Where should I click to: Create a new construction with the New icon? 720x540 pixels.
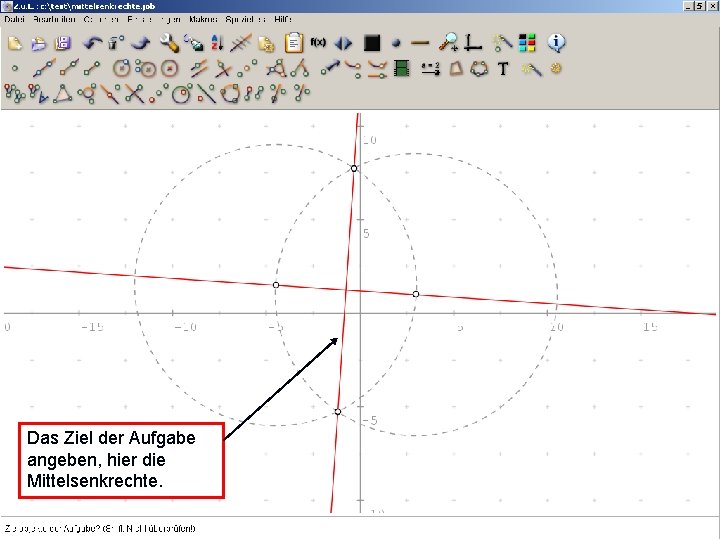coord(15,43)
